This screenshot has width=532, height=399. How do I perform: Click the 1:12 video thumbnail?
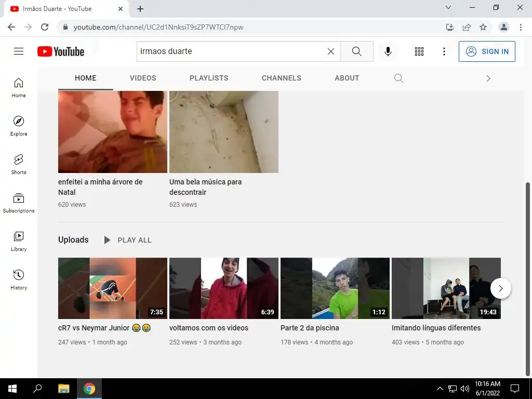click(335, 288)
